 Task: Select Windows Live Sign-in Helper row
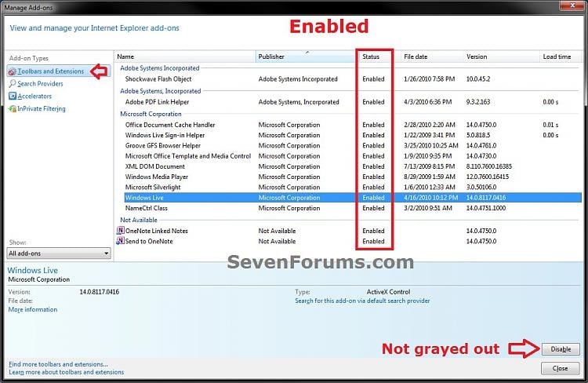tap(353, 135)
